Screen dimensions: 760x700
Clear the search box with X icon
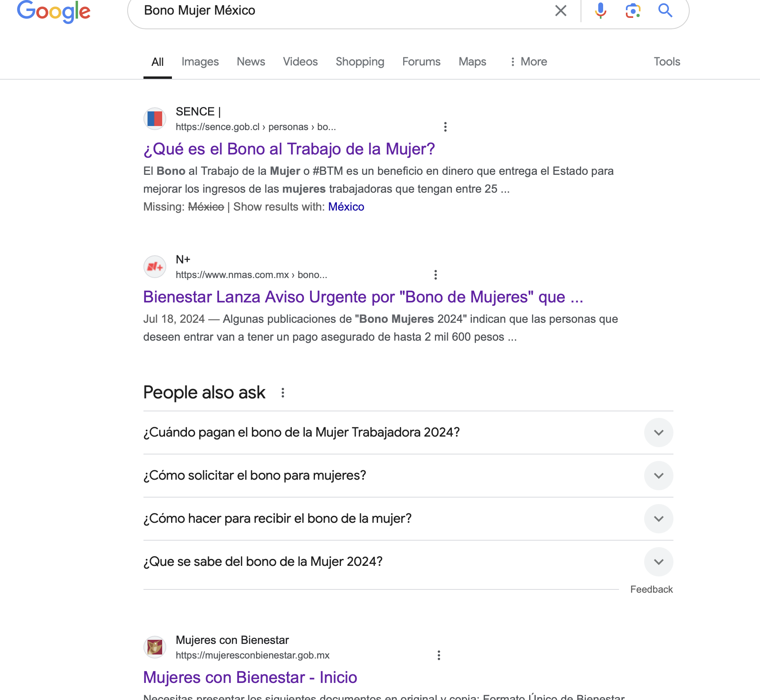coord(560,11)
